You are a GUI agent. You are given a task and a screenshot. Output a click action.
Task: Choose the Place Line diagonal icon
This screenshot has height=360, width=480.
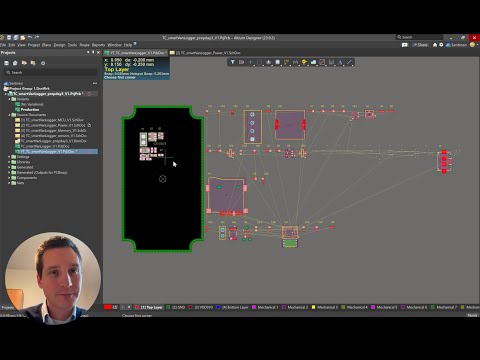point(349,62)
